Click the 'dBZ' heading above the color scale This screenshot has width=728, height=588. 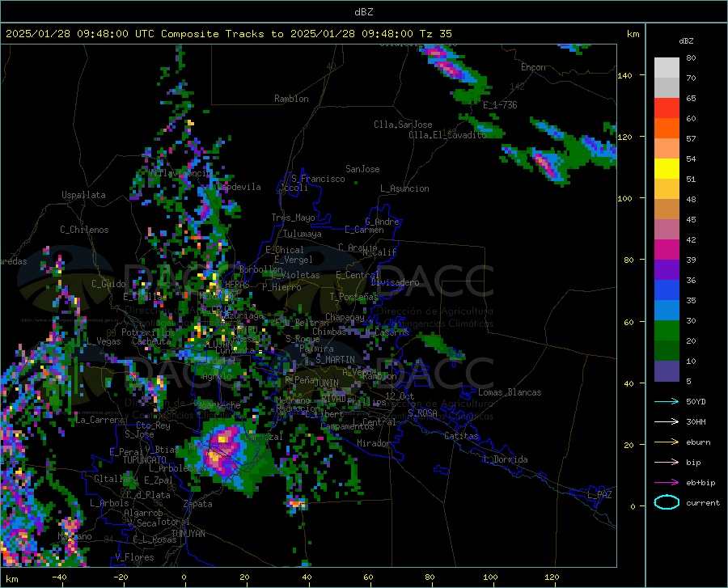[x=686, y=40]
